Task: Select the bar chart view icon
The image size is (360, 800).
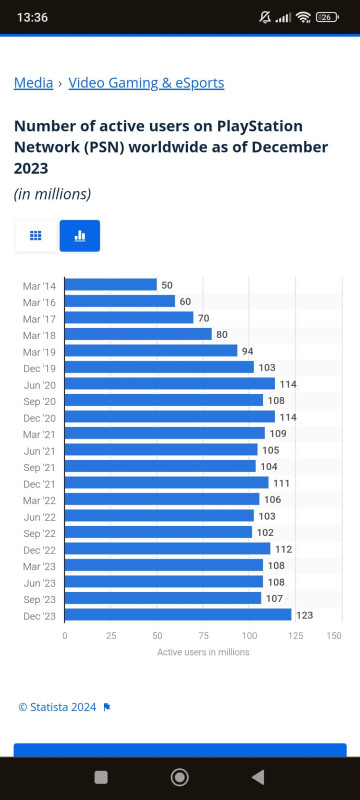Action: [x=80, y=236]
